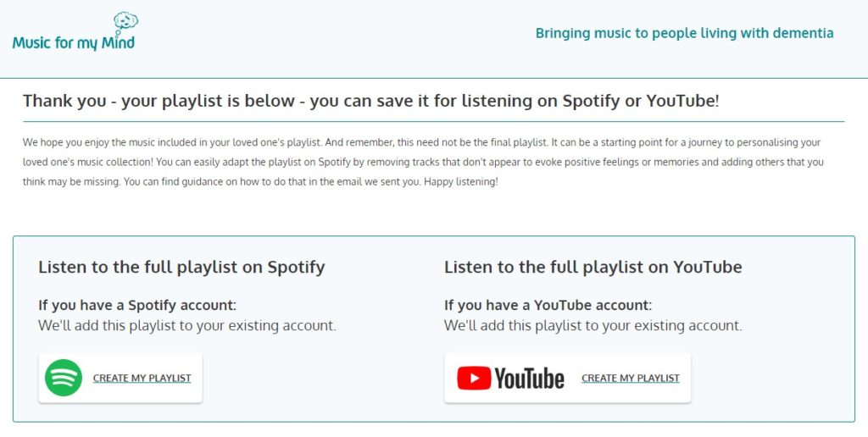Select the 'Thank you - your playlist is below' heading

pyautogui.click(x=371, y=102)
